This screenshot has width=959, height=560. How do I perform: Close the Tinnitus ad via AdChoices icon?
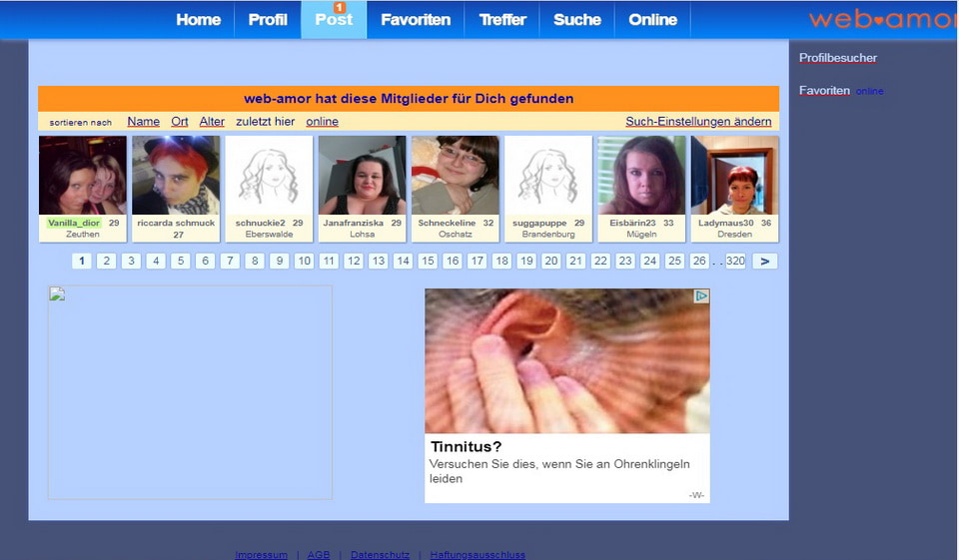(x=701, y=296)
